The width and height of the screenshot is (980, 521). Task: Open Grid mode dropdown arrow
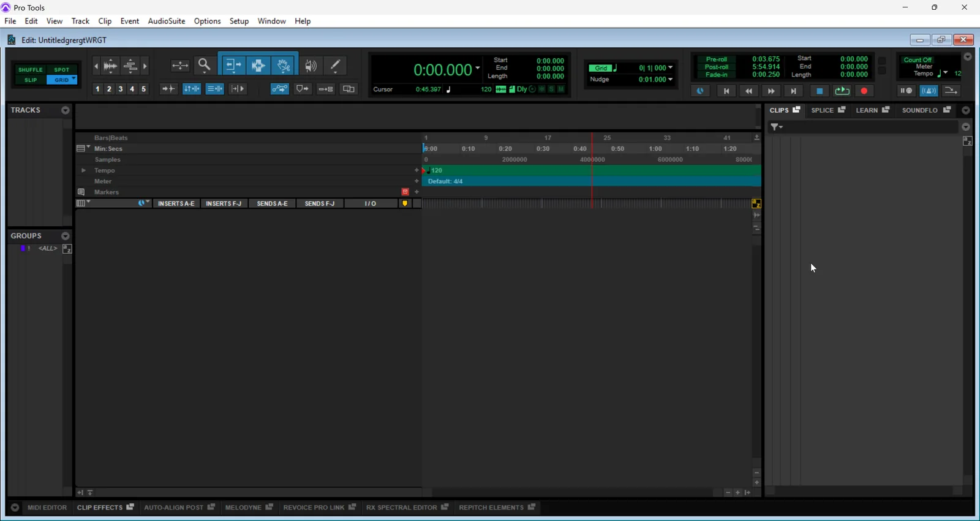(x=74, y=80)
